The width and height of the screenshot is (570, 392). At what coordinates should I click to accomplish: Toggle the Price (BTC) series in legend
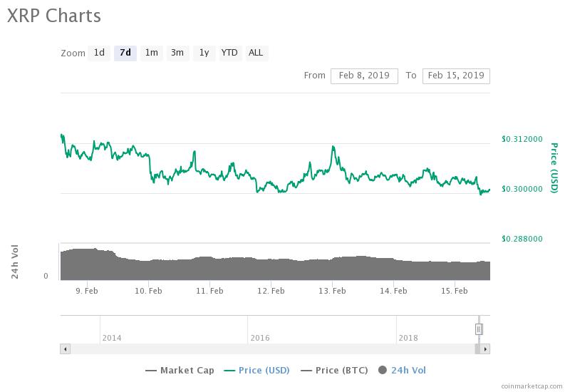pos(335,371)
